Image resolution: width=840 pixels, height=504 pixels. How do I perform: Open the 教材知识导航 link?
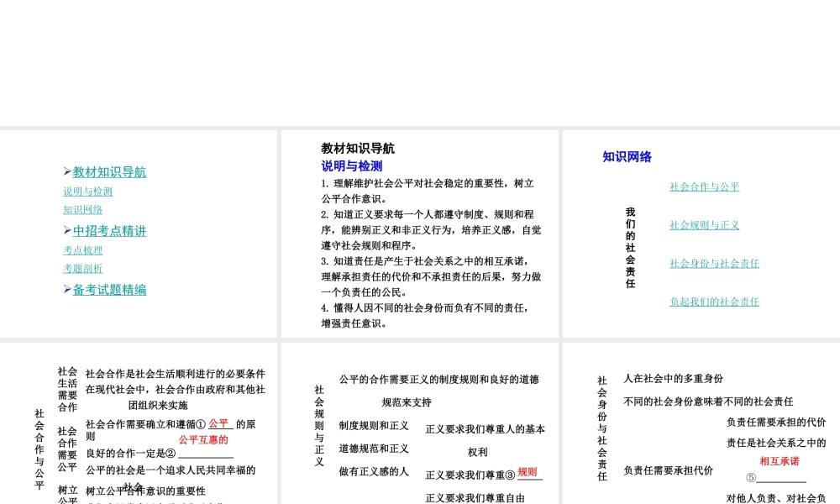click(x=109, y=172)
